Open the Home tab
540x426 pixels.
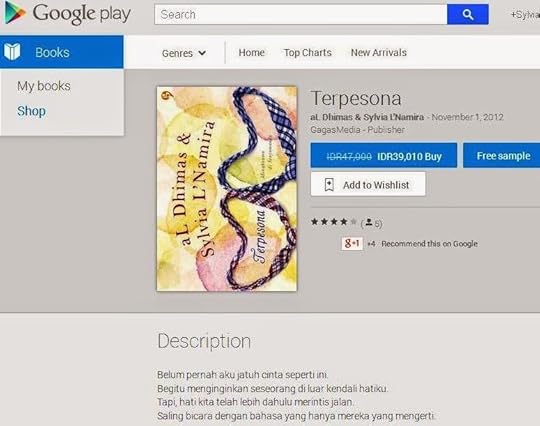click(251, 53)
